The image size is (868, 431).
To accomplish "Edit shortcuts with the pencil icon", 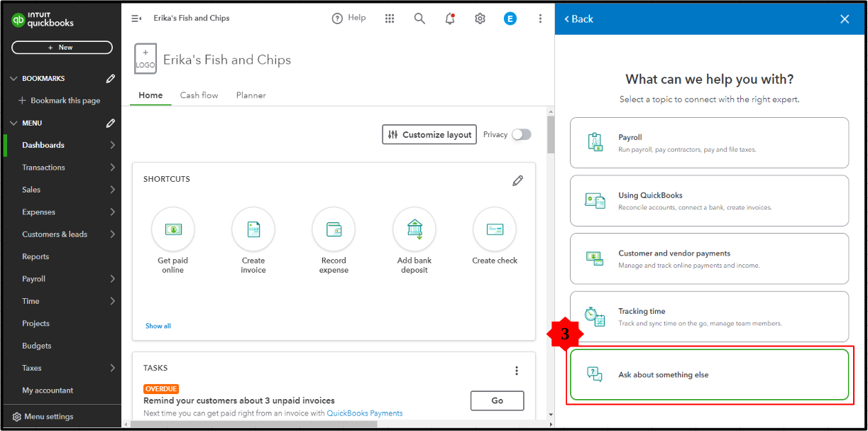I will pyautogui.click(x=518, y=180).
